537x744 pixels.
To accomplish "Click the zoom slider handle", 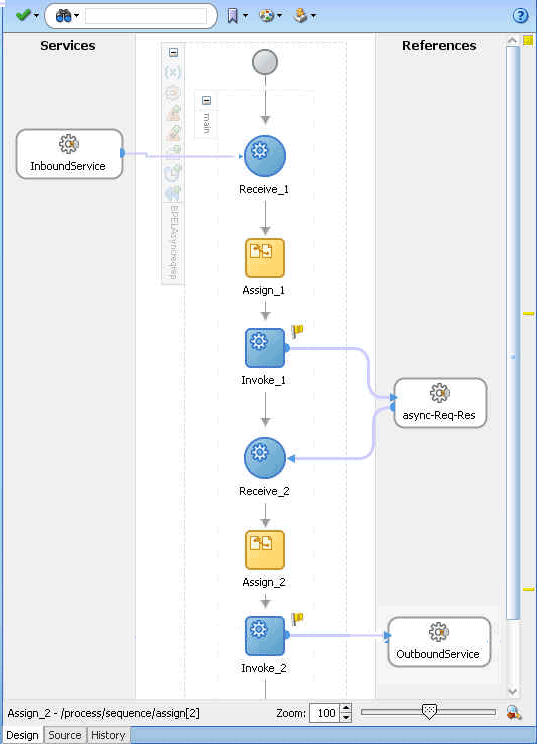I will [429, 712].
